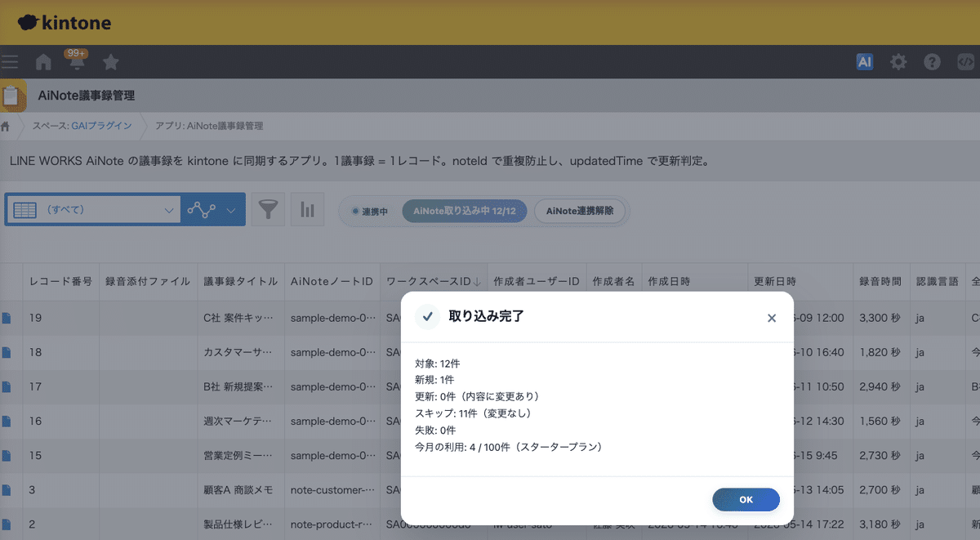Open the help question mark icon
The height and width of the screenshot is (540, 980).
click(x=932, y=62)
